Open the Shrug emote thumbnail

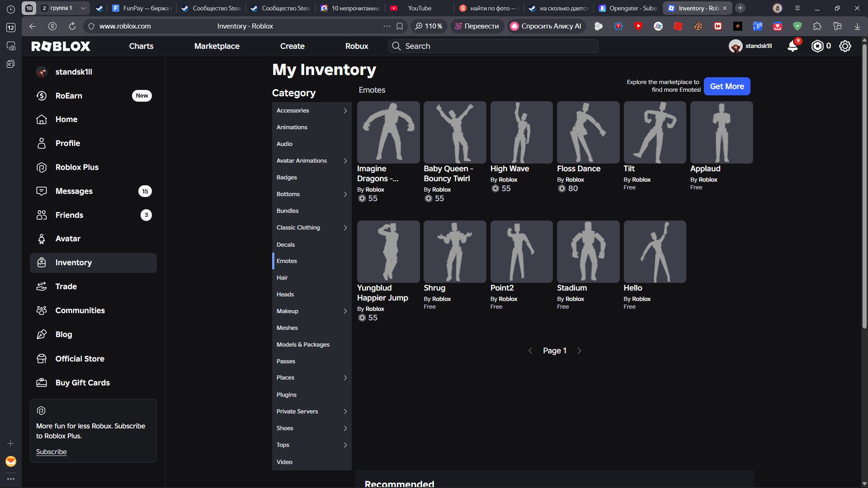point(455,252)
